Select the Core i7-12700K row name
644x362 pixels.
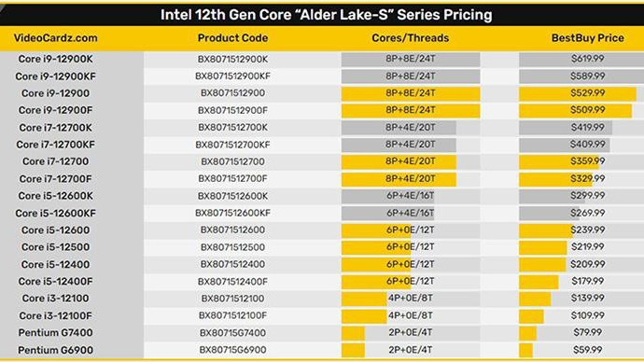tap(55, 128)
